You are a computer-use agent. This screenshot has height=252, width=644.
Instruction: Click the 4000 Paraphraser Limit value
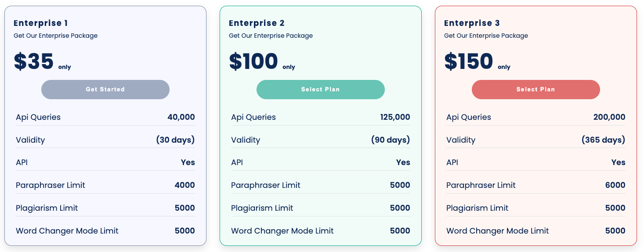coord(185,185)
